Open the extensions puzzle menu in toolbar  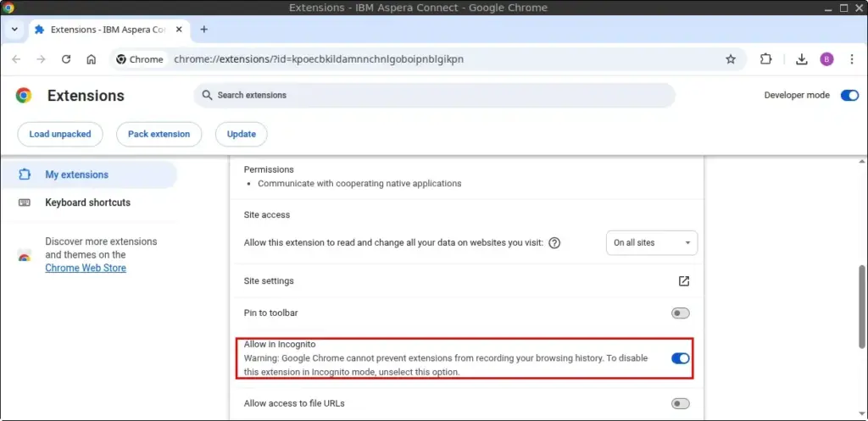point(765,59)
